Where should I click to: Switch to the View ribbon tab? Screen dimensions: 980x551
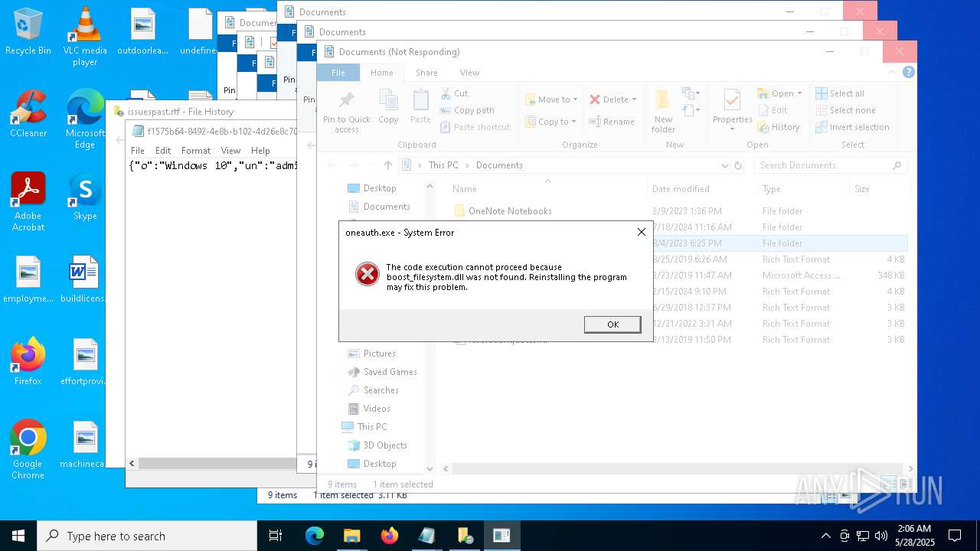469,73
